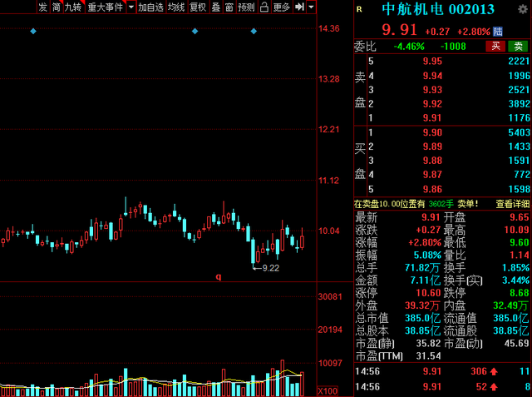The width and height of the screenshot is (532, 397).
Task: Click the 换手 value 1.85%
Action: pos(515,268)
